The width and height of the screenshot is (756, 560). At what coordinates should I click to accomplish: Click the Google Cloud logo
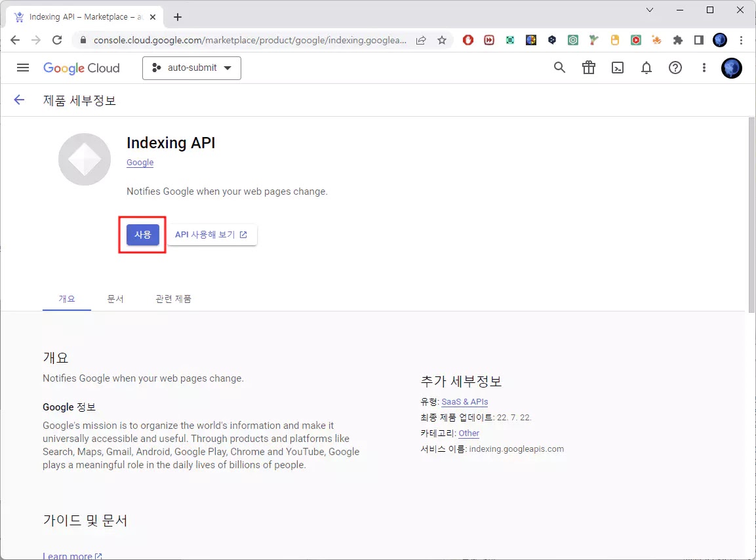(x=81, y=68)
